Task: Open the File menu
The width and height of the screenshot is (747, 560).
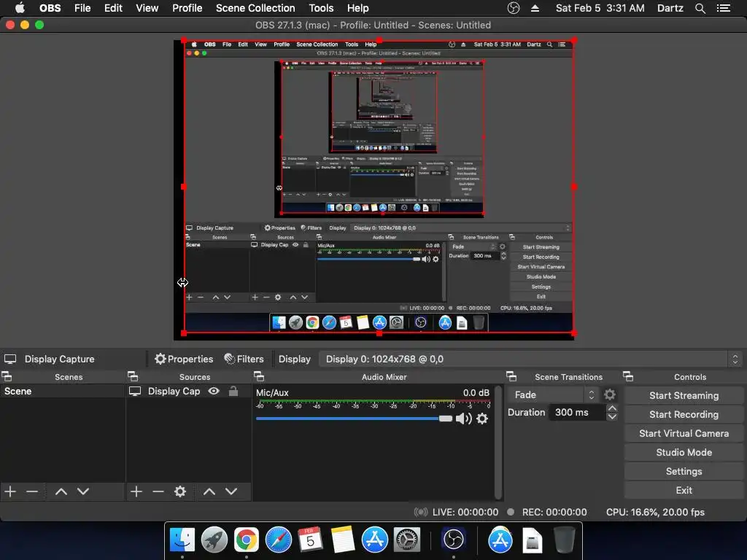Action: point(82,8)
